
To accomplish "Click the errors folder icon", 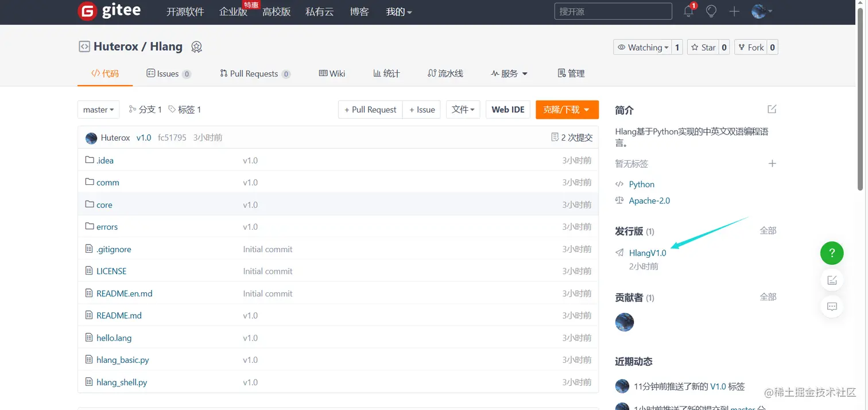I will coord(90,226).
